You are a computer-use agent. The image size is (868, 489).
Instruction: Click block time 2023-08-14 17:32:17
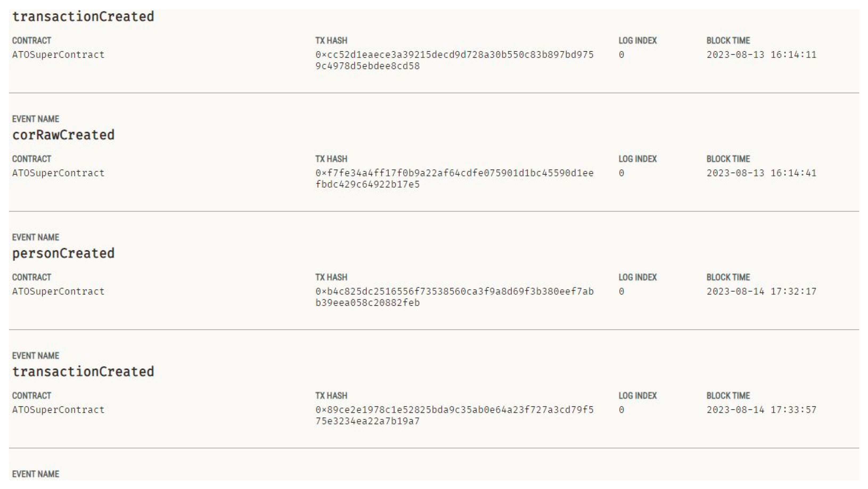761,291
